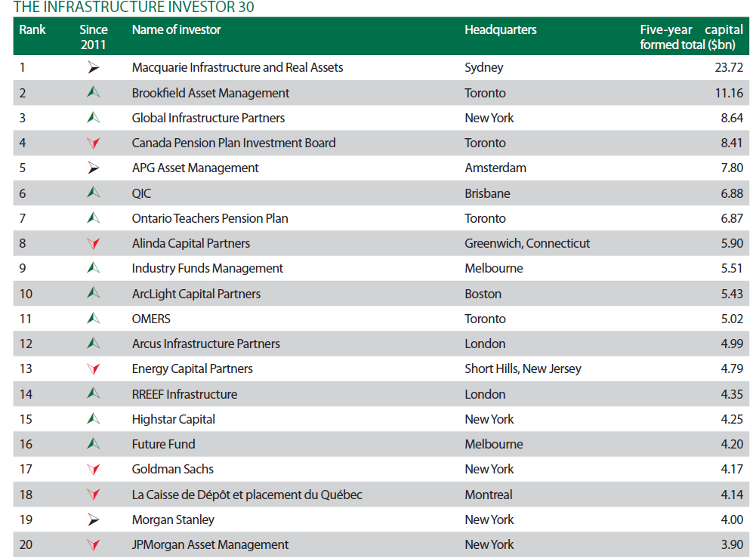Click the red down arrow for Alinda Capital Partners
This screenshot has width=756, height=558.
coord(94,243)
